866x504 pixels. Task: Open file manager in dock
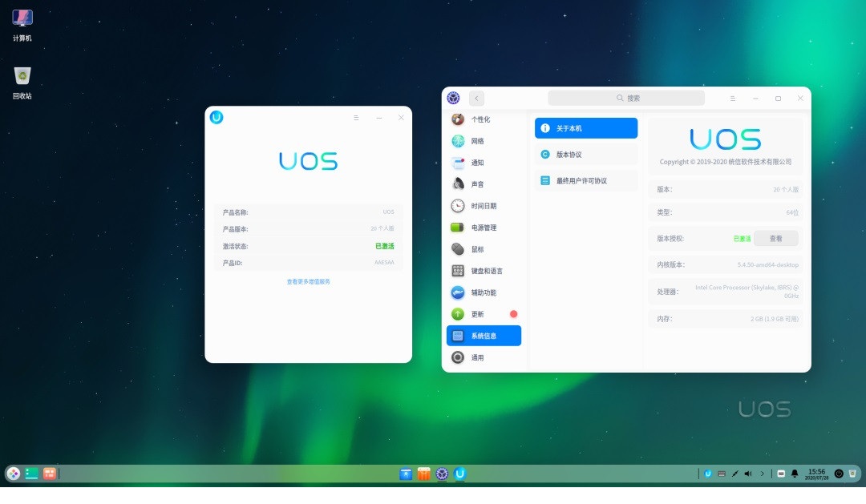[406, 474]
